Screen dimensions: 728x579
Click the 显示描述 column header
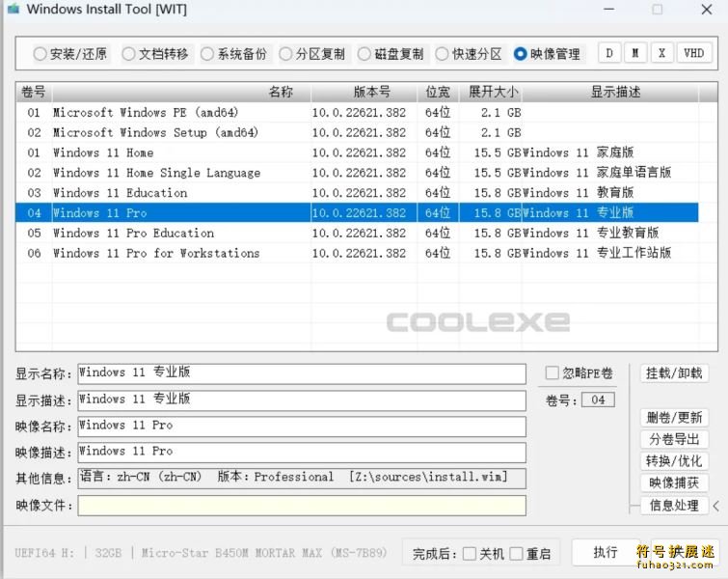pyautogui.click(x=610, y=92)
